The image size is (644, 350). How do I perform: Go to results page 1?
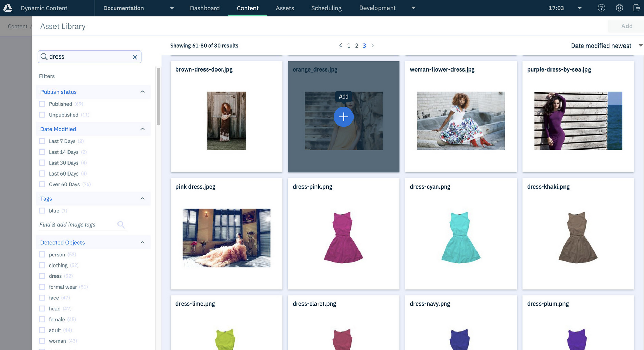[349, 46]
